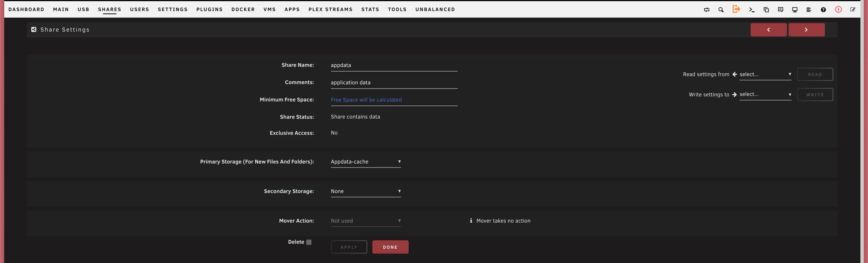The width and height of the screenshot is (868, 263).
Task: Go to the Docker tab
Action: click(243, 9)
